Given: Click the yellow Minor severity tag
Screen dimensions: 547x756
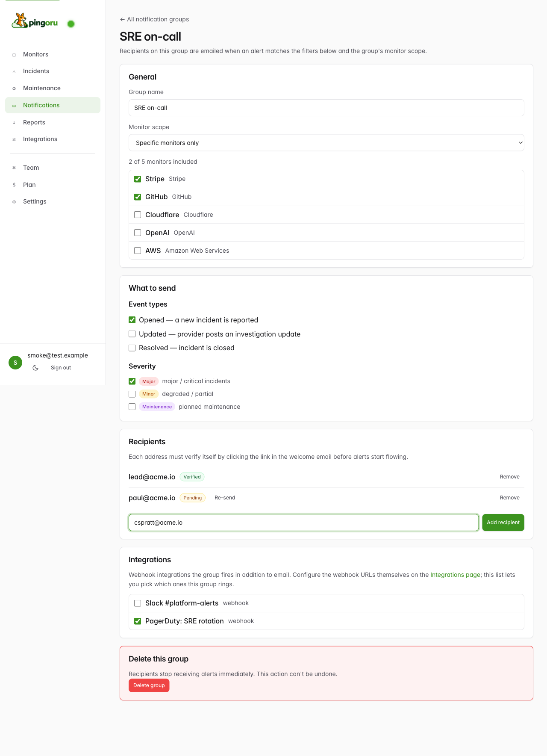Looking at the screenshot, I should (x=149, y=394).
